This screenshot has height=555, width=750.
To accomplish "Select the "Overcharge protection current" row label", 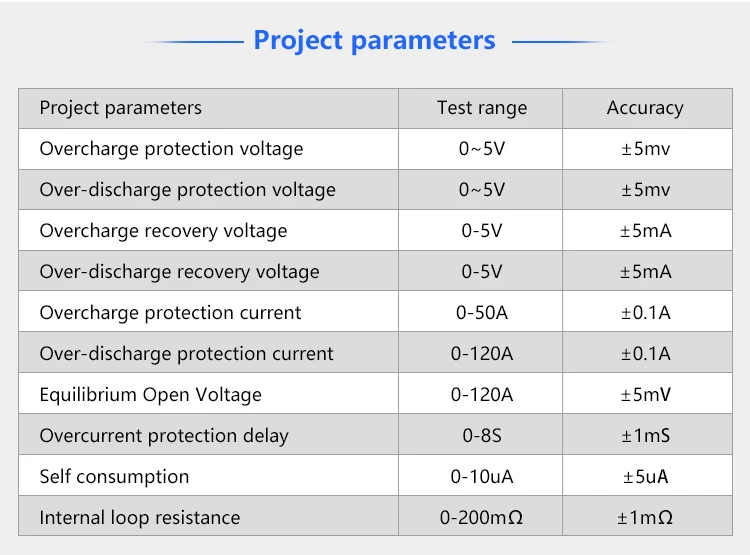I will click(x=170, y=313).
